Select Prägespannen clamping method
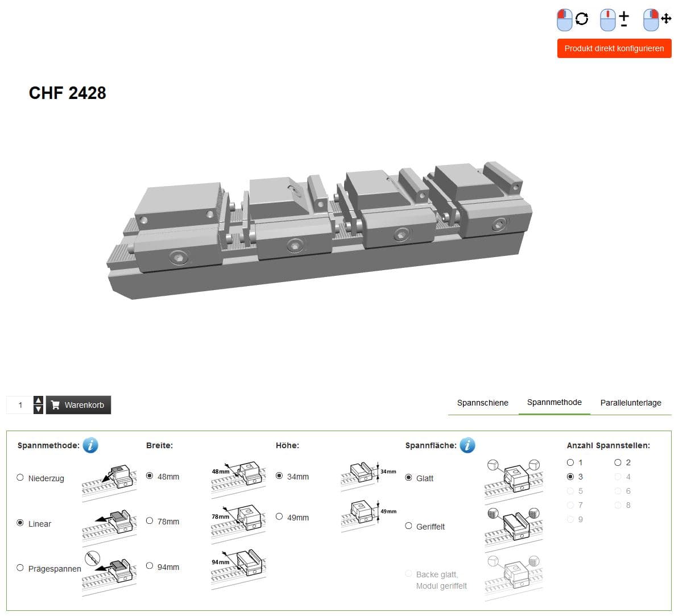 coord(20,568)
